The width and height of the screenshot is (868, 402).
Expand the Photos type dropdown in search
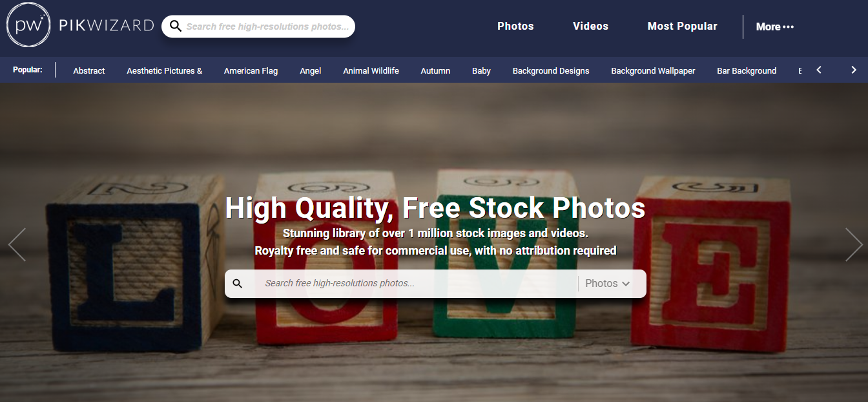click(x=607, y=283)
